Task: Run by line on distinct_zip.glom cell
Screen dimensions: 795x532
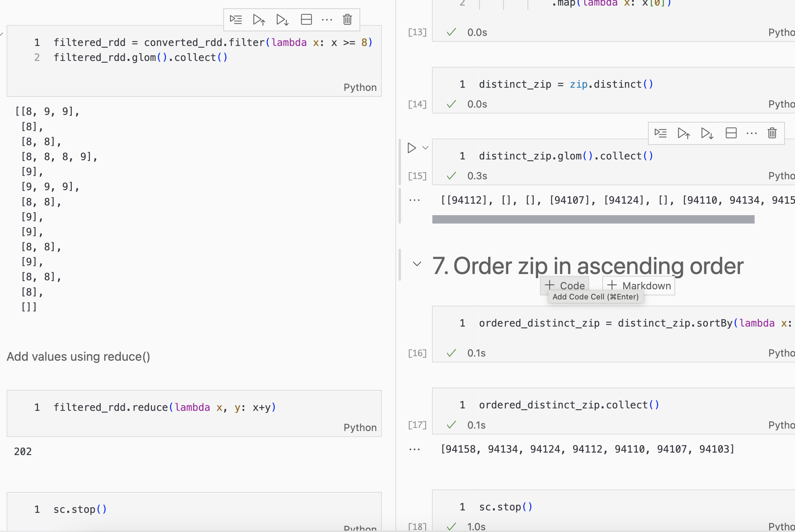Action: click(x=660, y=133)
